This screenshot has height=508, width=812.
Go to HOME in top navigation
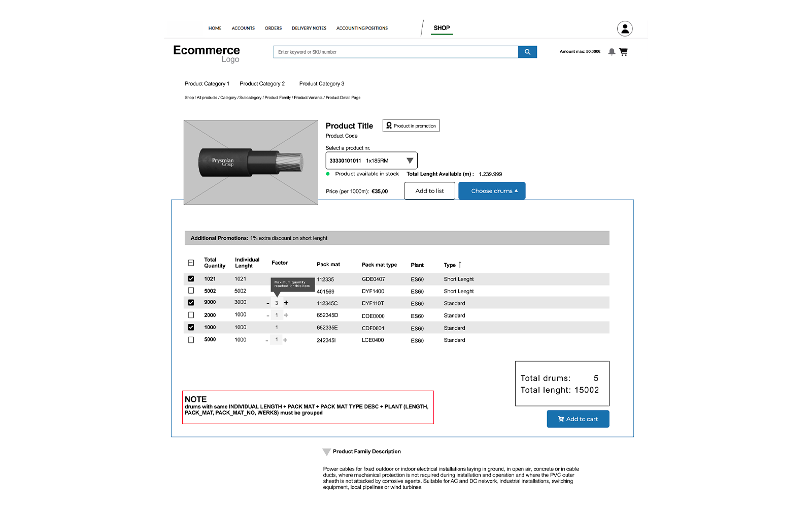pos(215,28)
